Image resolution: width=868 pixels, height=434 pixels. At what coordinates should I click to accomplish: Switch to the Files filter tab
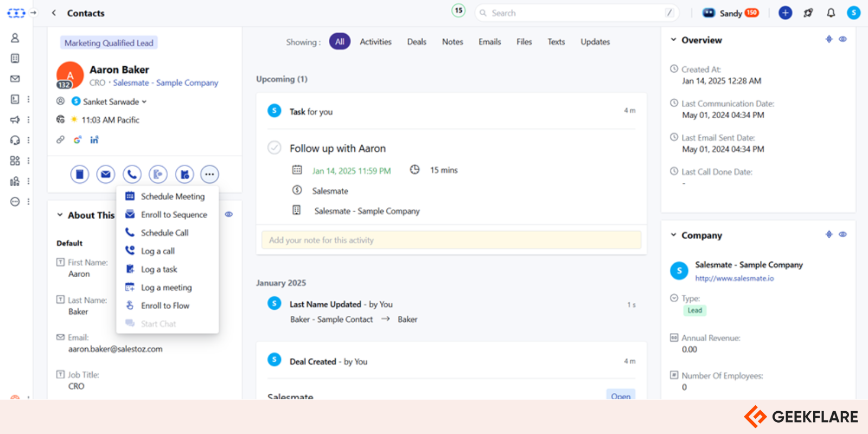(x=524, y=42)
